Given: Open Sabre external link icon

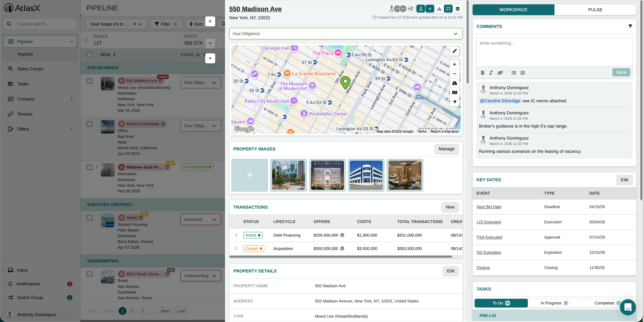Looking at the screenshot, I should (141, 218).
